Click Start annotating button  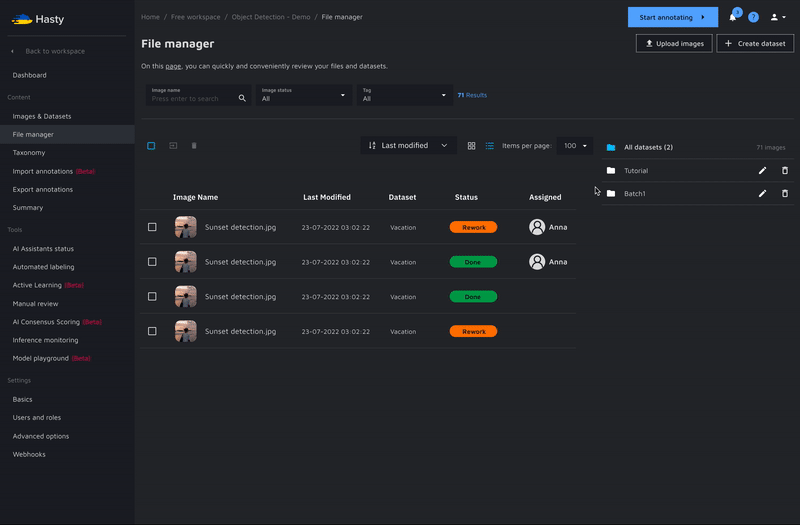pyautogui.click(x=673, y=17)
